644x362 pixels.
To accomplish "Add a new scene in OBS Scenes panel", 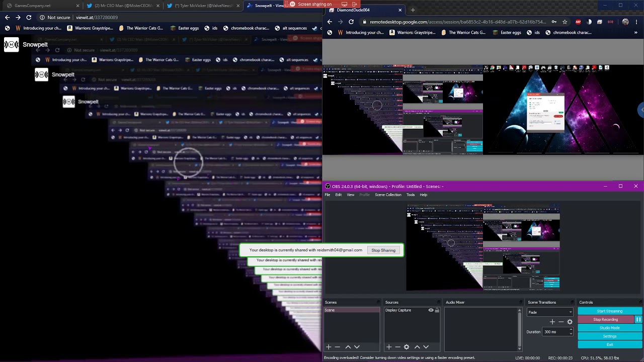I will pyautogui.click(x=329, y=347).
